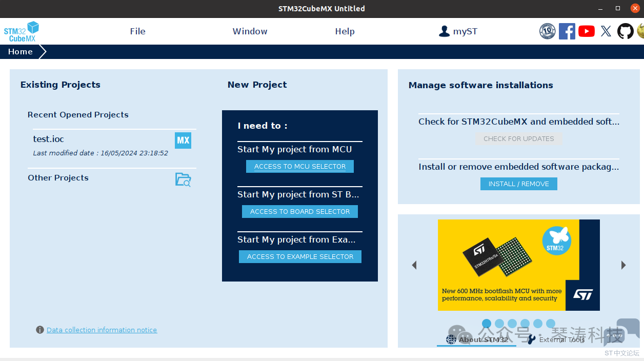Image resolution: width=644 pixels, height=361 pixels.
Task: Open the YouTube icon link
Action: (587, 31)
